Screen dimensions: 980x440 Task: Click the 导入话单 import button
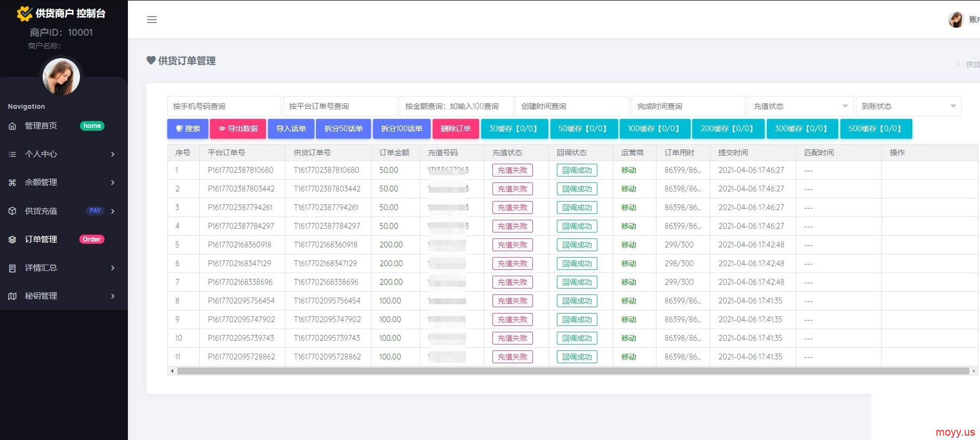[x=291, y=129]
